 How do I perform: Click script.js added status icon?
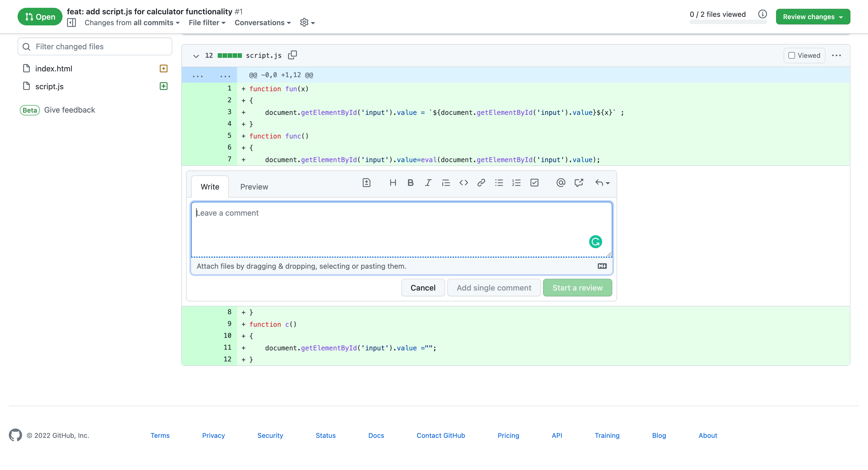pyautogui.click(x=164, y=86)
